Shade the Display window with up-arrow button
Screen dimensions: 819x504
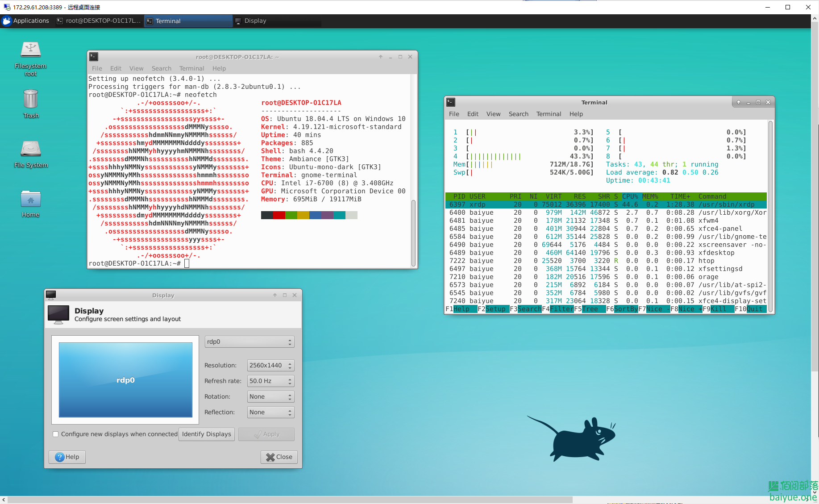[x=275, y=295]
